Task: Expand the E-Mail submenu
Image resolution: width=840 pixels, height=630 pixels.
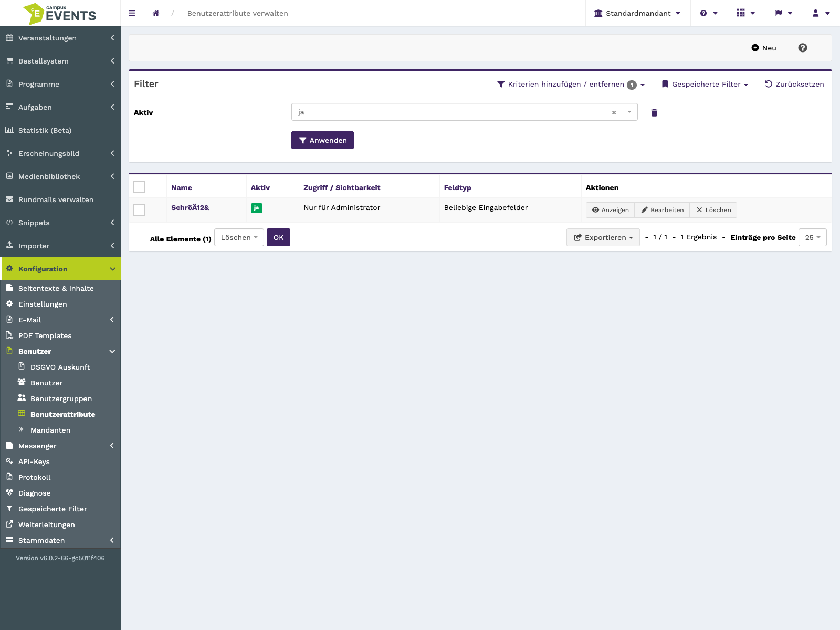Action: click(x=60, y=320)
